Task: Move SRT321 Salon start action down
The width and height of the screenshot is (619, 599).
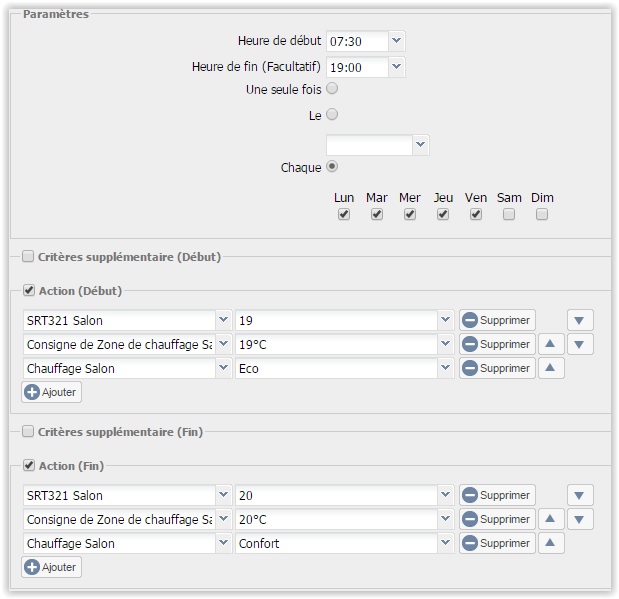Action: [580, 320]
